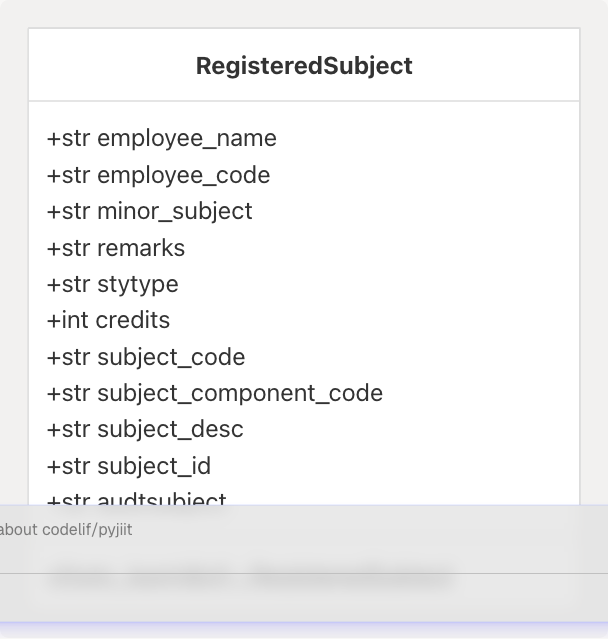Image resolution: width=608 pixels, height=639 pixels.
Task: Click the blurred text in bottom bar
Action: [250, 577]
